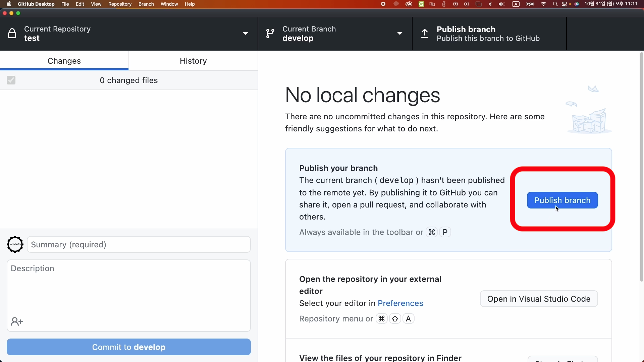Click Open in Visual Studio Code button

pos(539,299)
